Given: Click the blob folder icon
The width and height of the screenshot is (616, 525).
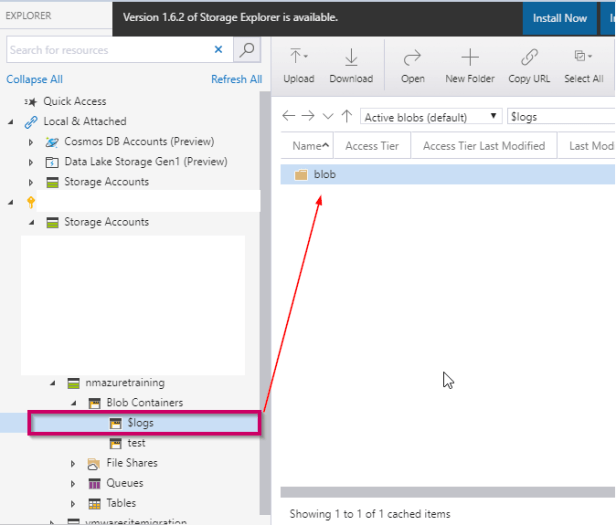Looking at the screenshot, I should point(301,175).
